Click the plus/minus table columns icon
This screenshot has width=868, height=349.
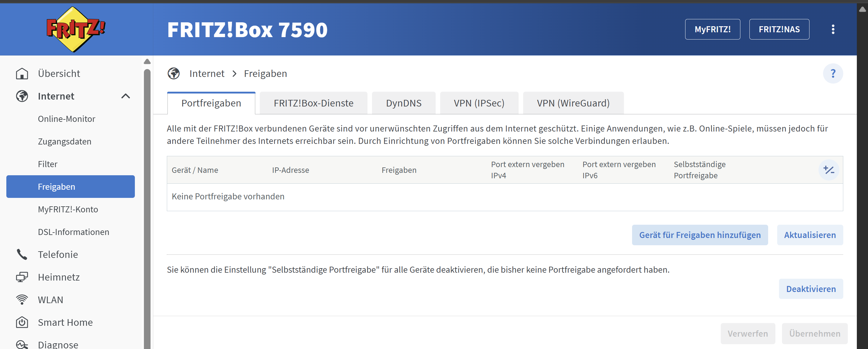point(828,170)
